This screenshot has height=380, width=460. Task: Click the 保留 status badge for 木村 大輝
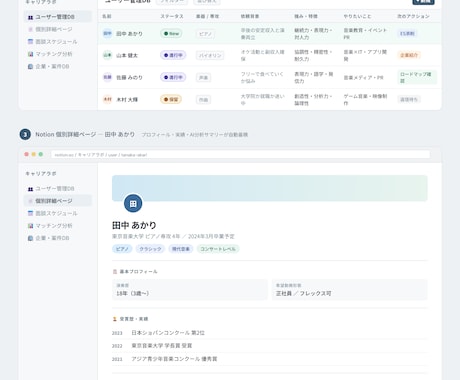(x=171, y=99)
